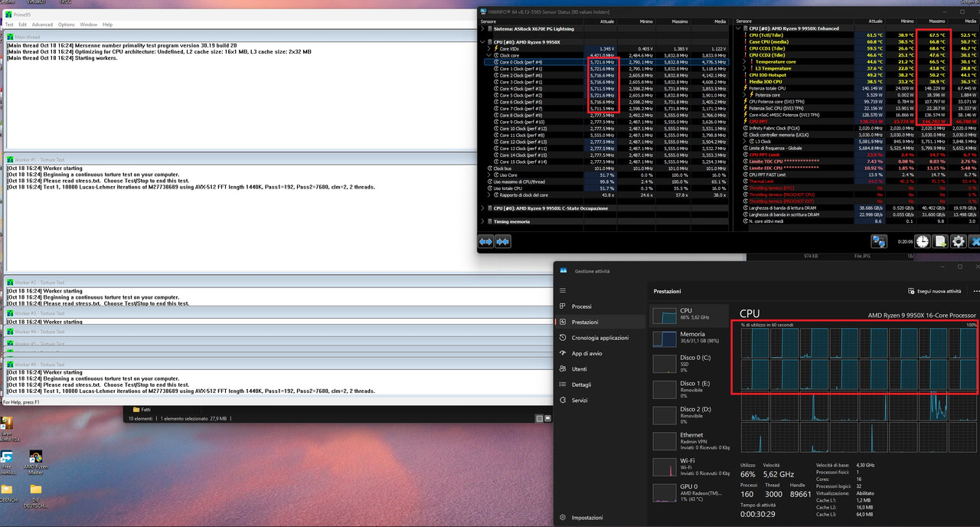Click Esegui nuova attività button
The image size is (980, 527).
934,291
